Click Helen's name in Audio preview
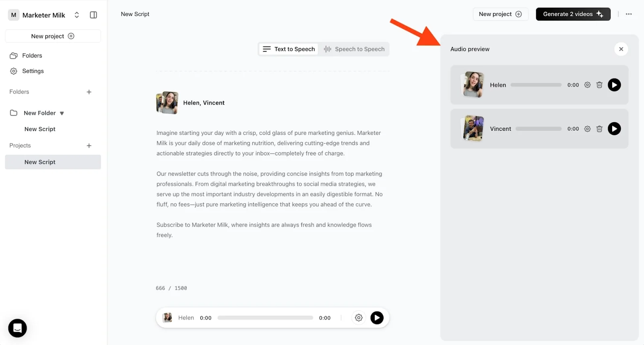Image resolution: width=644 pixels, height=345 pixels. (x=498, y=85)
